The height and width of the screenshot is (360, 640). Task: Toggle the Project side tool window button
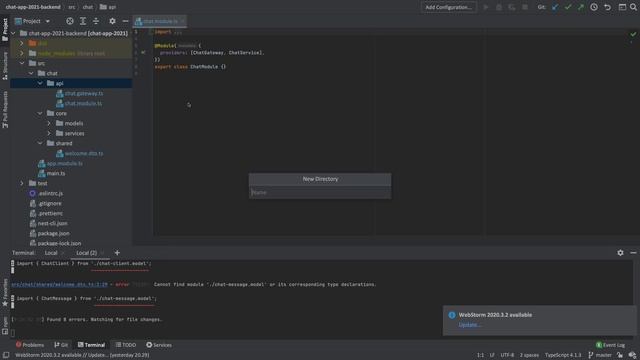(5, 29)
